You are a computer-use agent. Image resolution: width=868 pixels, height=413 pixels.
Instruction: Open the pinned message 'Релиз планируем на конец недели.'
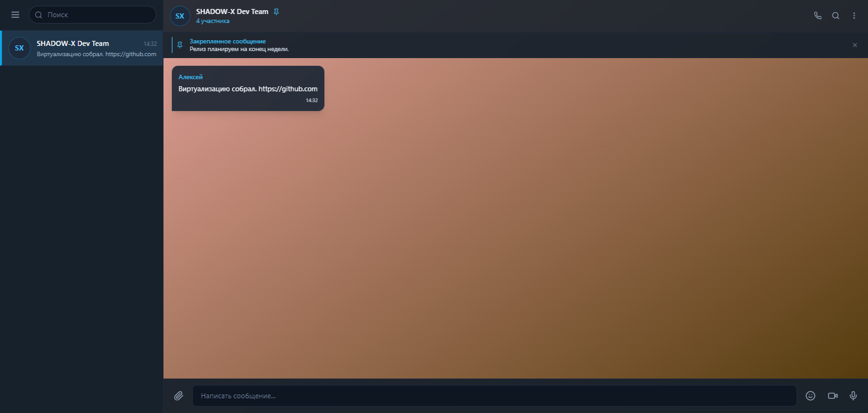tap(239, 49)
